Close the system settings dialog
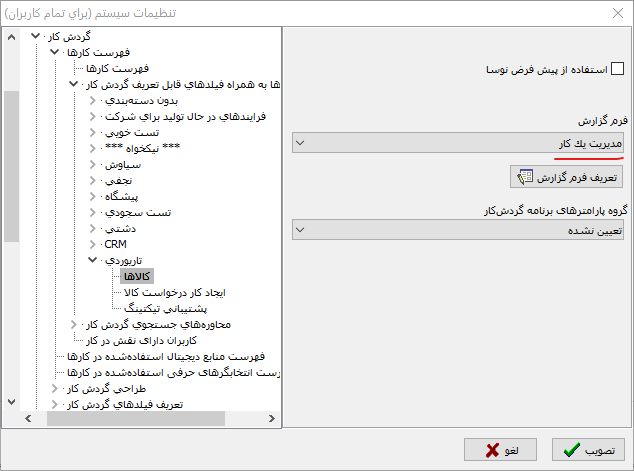Screen dimensions: 634x471 613,13
